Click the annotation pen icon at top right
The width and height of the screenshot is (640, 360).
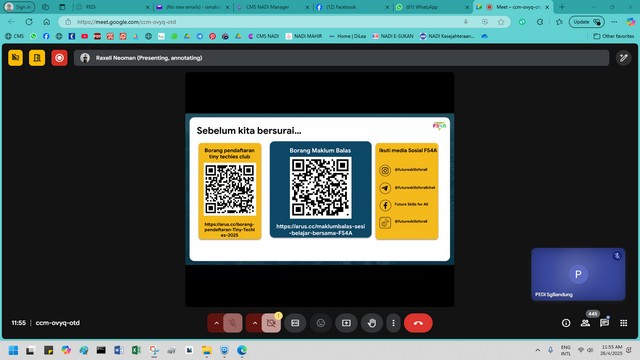point(624,58)
